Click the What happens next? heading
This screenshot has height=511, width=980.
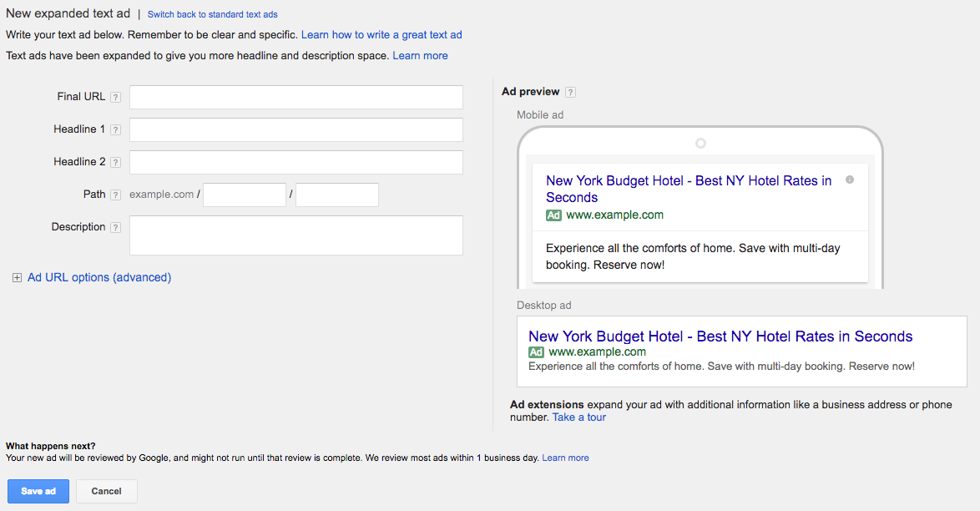[51, 446]
